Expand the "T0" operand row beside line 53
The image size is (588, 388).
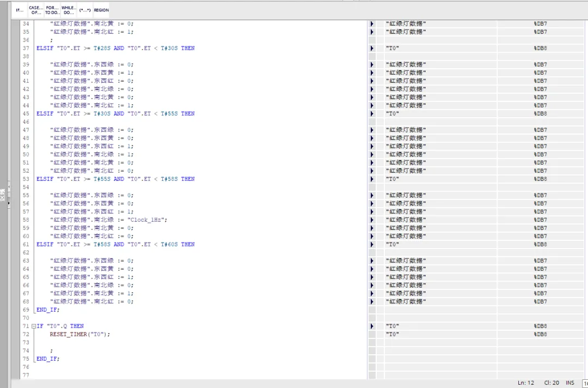(x=372, y=179)
